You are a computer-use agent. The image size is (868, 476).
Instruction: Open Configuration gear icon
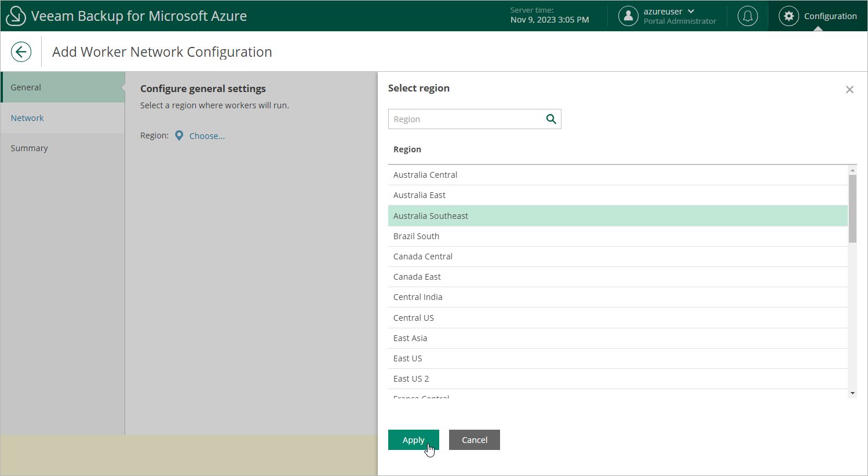tap(789, 16)
